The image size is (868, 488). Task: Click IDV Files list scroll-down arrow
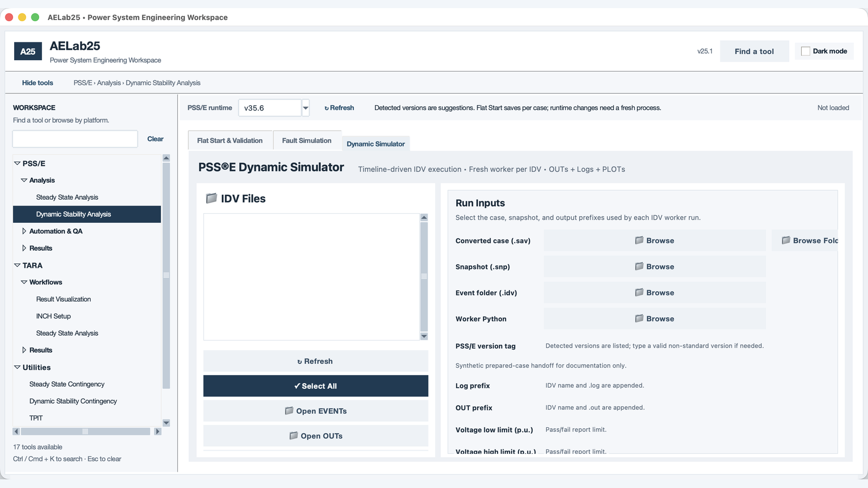coord(424,336)
